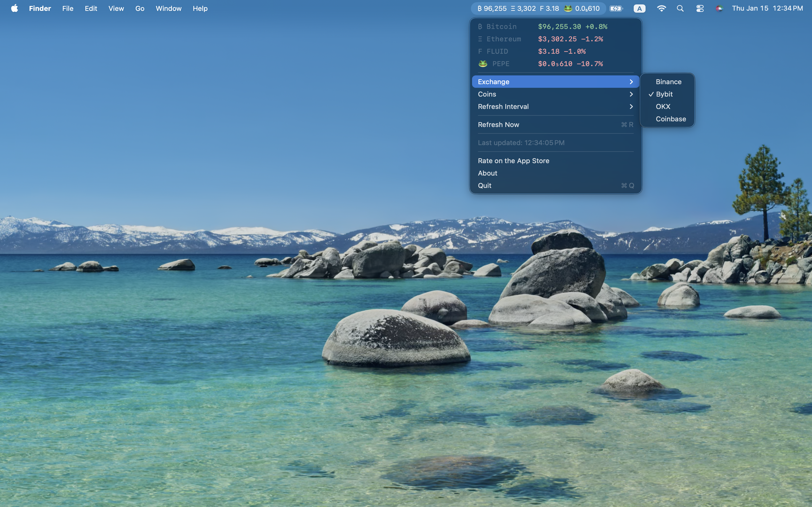Select the checked Bybit exchange option
812x507 pixels.
point(664,94)
